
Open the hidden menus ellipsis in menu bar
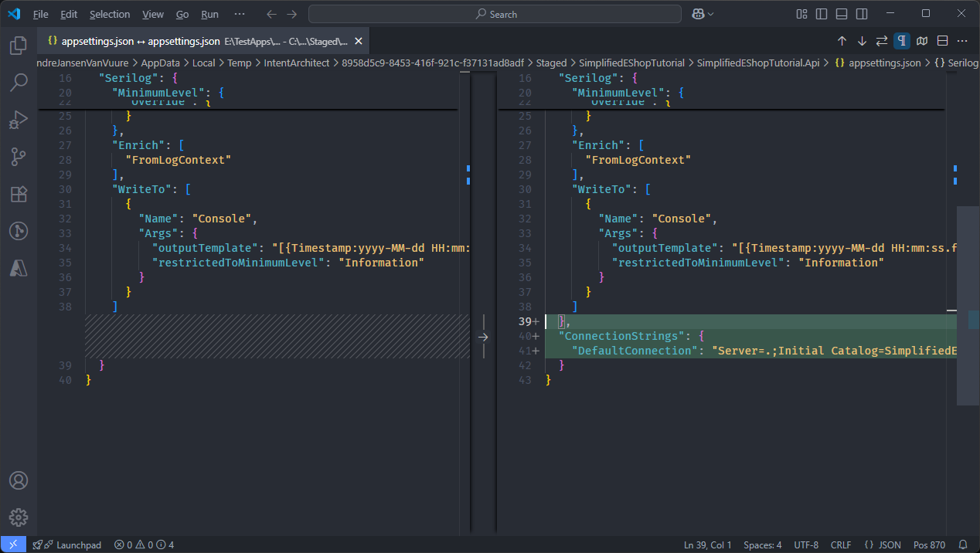point(240,14)
